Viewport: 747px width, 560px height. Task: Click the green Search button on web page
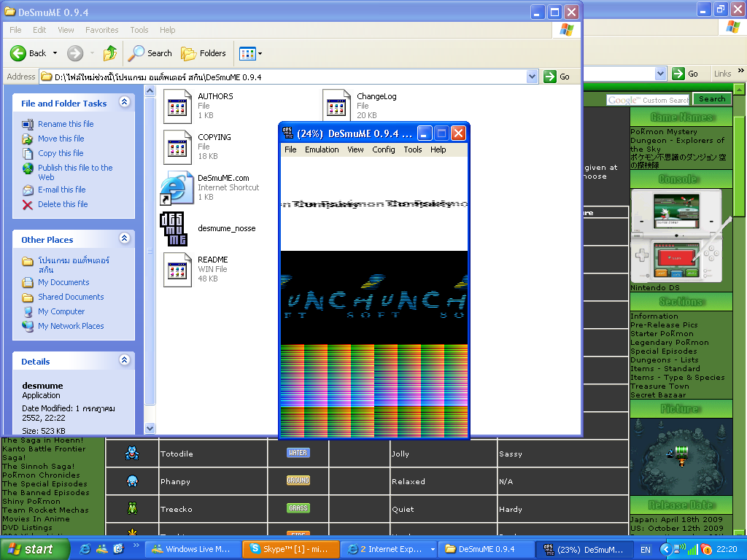click(x=712, y=99)
